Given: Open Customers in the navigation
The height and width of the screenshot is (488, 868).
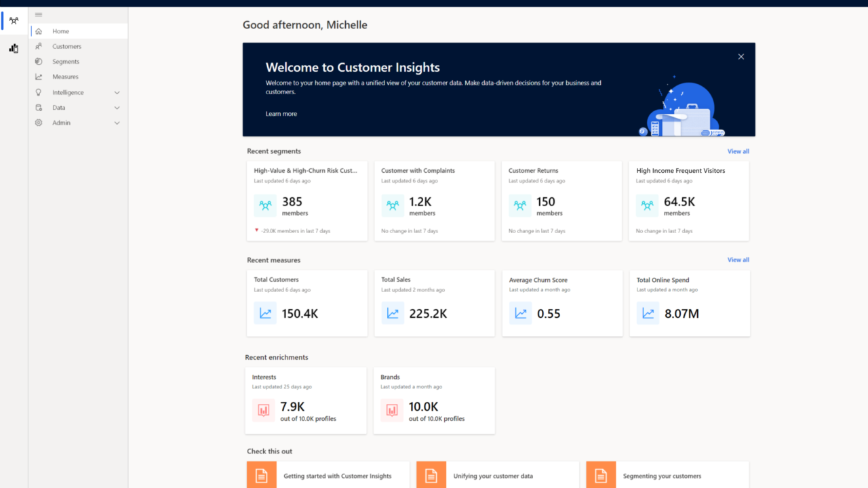Looking at the screenshot, I should (79, 46).
